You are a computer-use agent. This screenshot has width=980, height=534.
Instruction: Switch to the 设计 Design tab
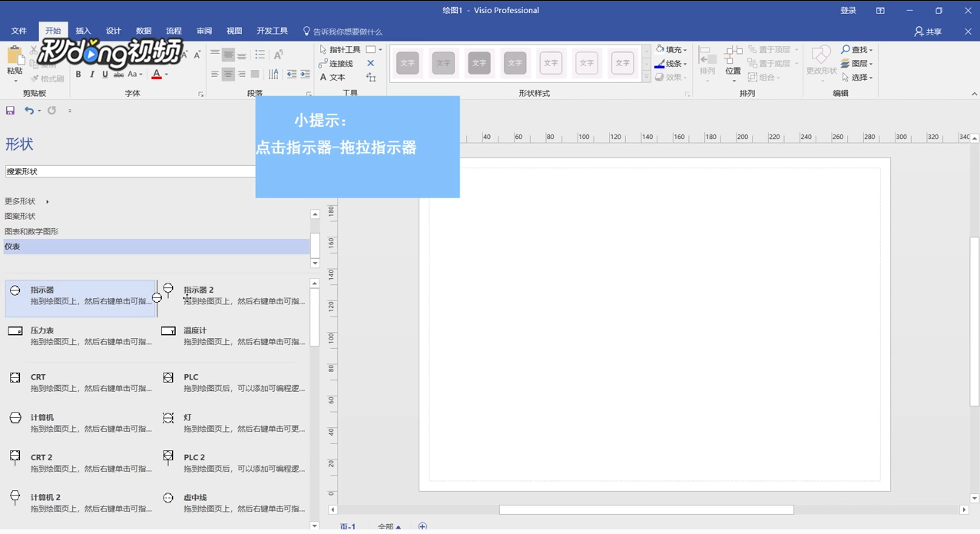pyautogui.click(x=114, y=31)
